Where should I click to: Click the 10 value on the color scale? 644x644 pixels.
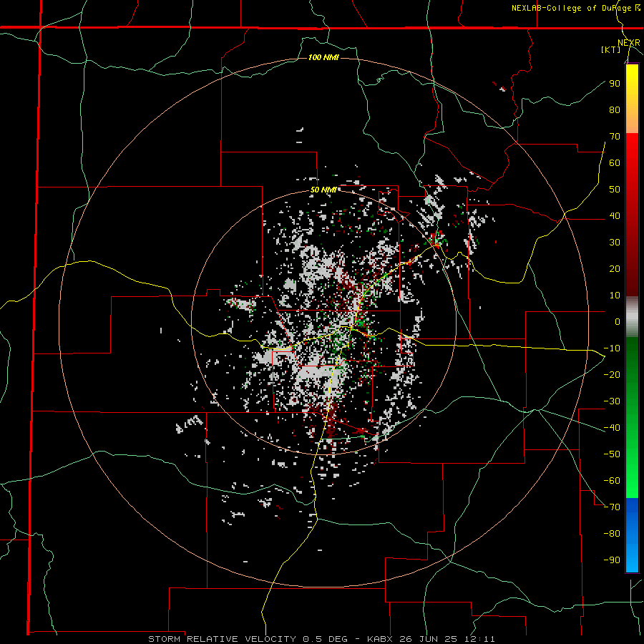[615, 296]
